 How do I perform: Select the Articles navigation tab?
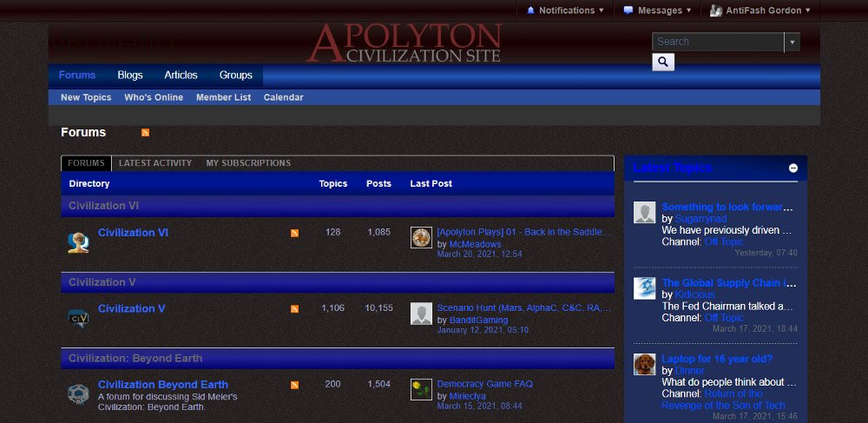coord(181,76)
